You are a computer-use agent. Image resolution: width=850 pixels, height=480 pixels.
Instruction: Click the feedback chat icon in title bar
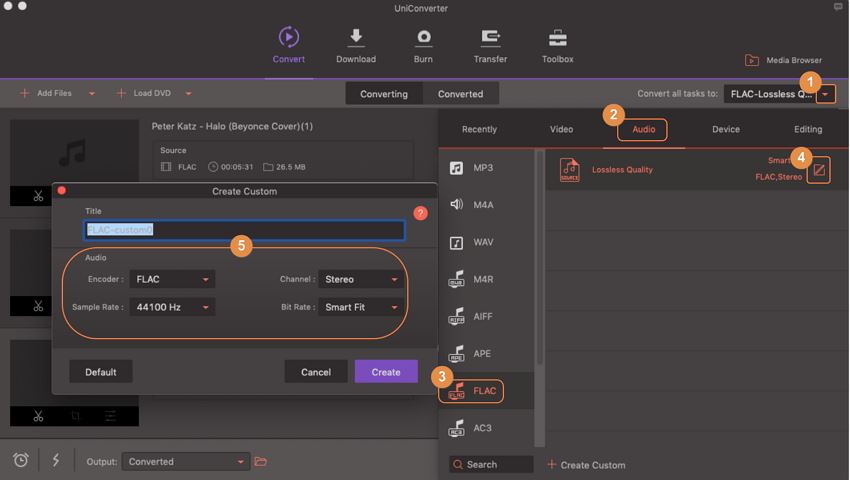pos(838,7)
